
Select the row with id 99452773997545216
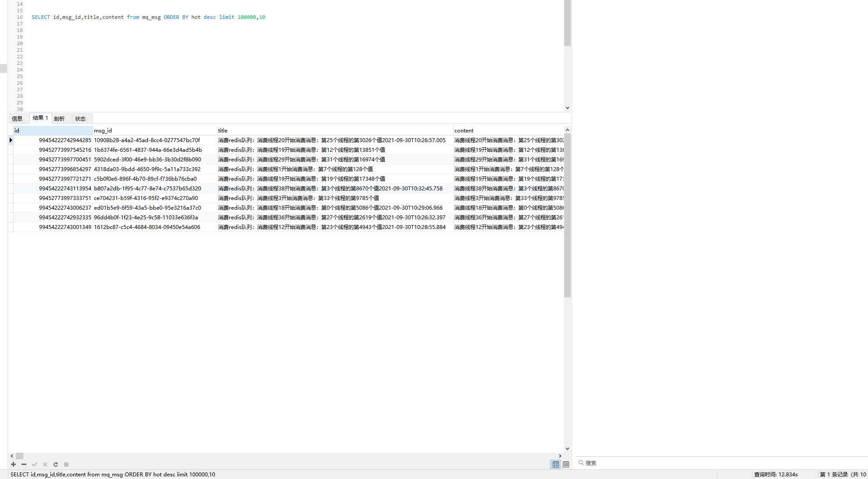(x=65, y=150)
